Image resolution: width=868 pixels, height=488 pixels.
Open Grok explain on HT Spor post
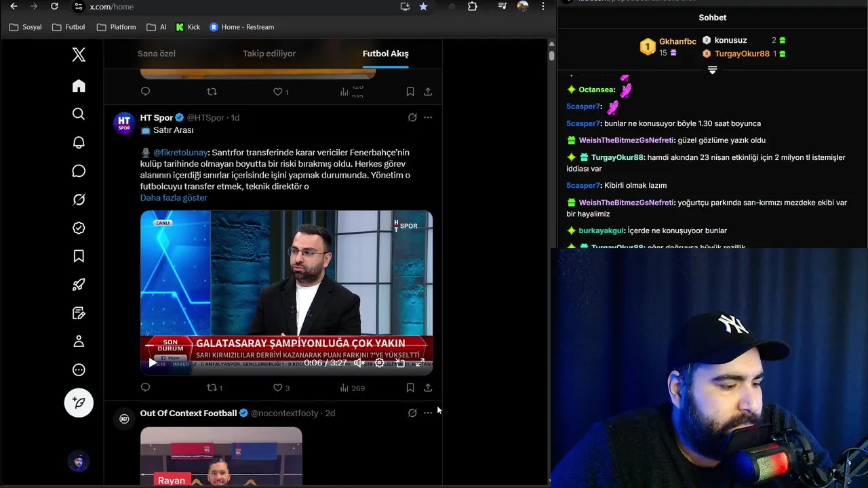point(412,117)
